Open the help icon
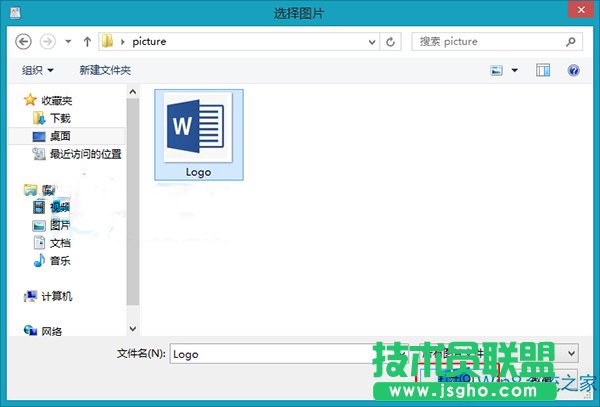 pos(573,70)
